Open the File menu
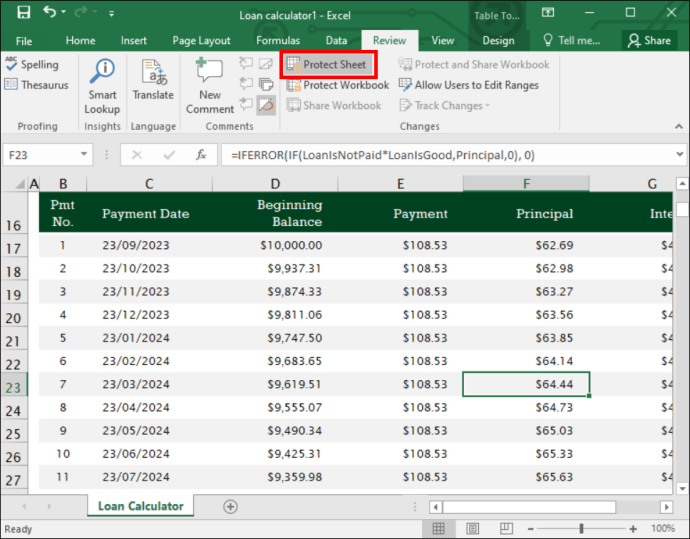Viewport: 690px width, 539px height. 24,41
